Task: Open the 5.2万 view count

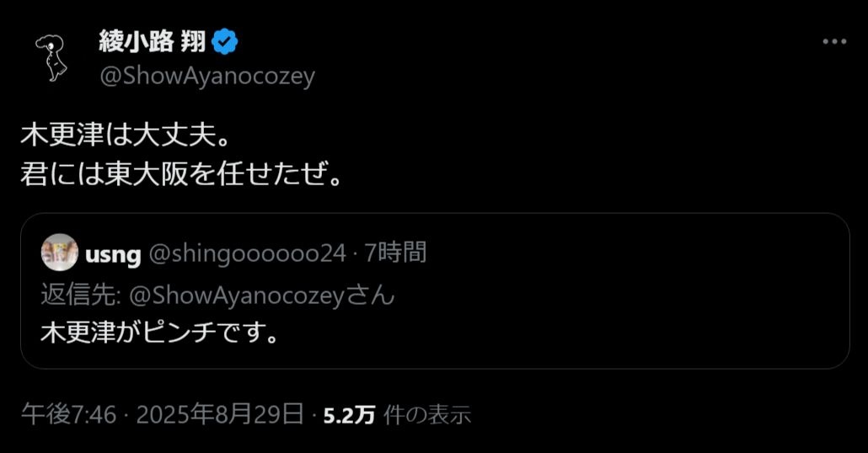Action: (x=349, y=415)
